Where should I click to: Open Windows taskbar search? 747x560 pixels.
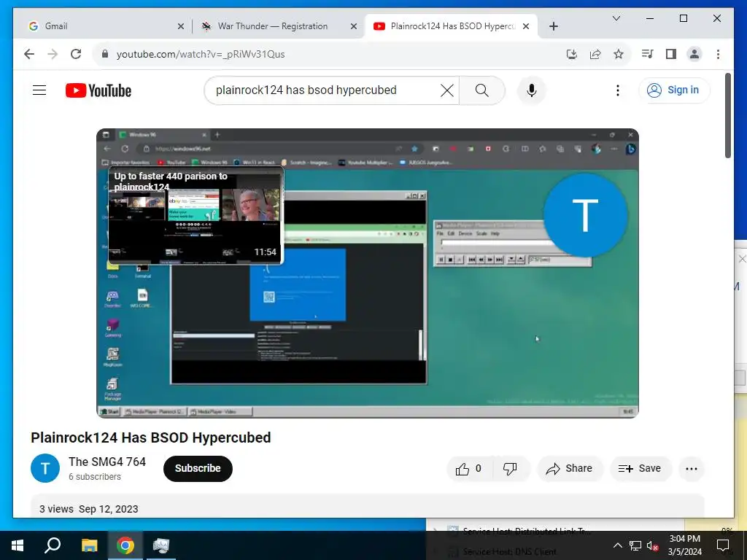[53, 545]
